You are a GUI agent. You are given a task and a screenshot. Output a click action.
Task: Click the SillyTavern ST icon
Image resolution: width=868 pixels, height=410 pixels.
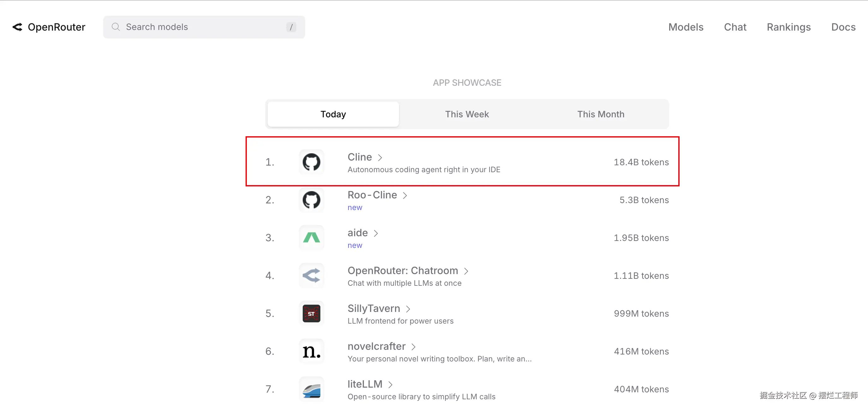pyautogui.click(x=311, y=313)
